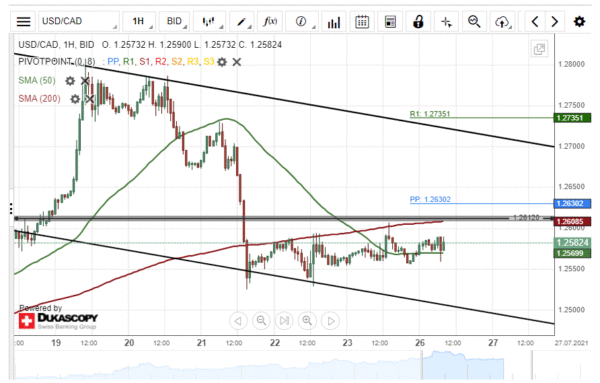Open the candlestick chart type selector
Viewport: 600px width, 383px height.
click(209, 21)
